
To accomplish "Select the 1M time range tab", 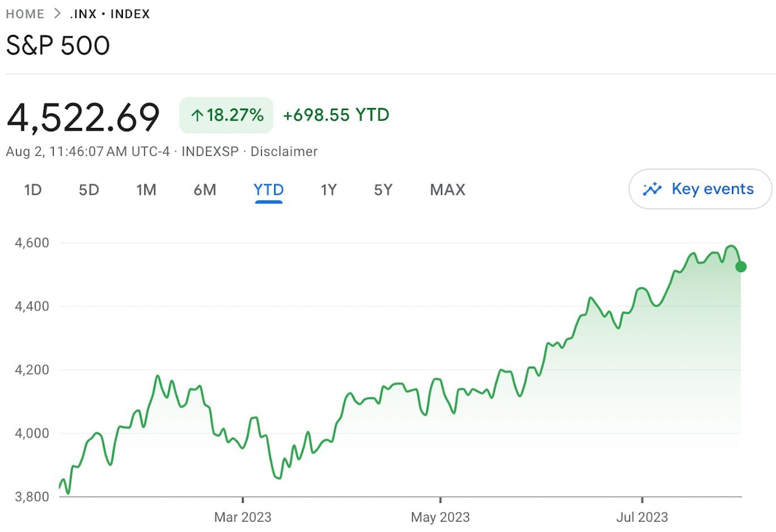I will (146, 190).
